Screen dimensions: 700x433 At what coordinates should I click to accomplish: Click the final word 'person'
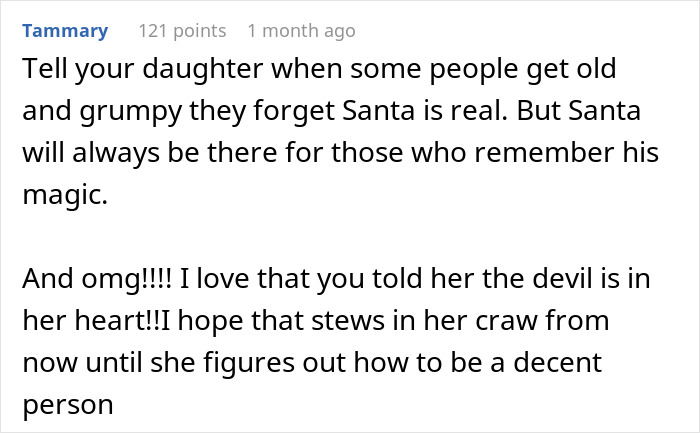pos(68,406)
